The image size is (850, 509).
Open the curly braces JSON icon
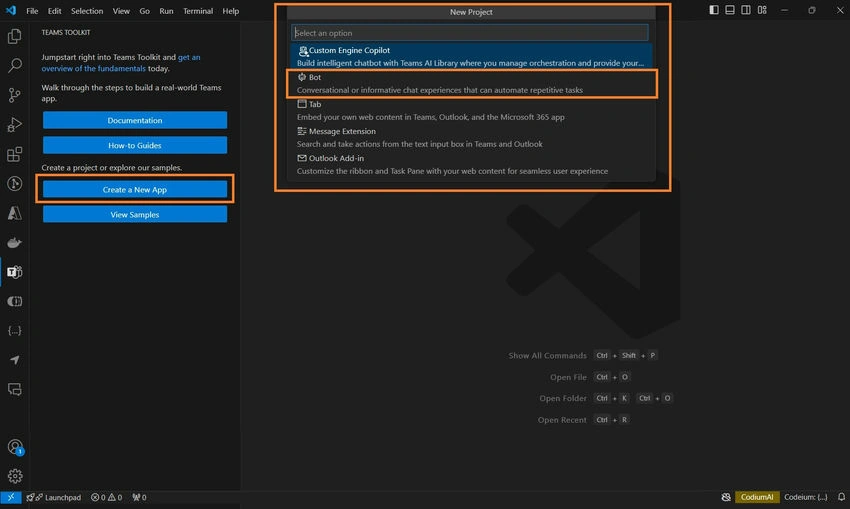(15, 331)
